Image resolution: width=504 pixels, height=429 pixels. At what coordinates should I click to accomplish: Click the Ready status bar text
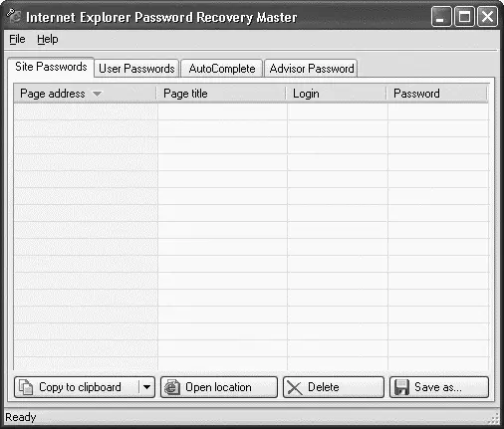tap(21, 417)
